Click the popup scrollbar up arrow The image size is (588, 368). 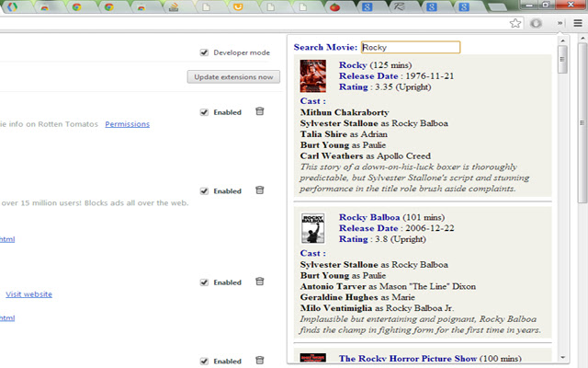click(x=562, y=40)
